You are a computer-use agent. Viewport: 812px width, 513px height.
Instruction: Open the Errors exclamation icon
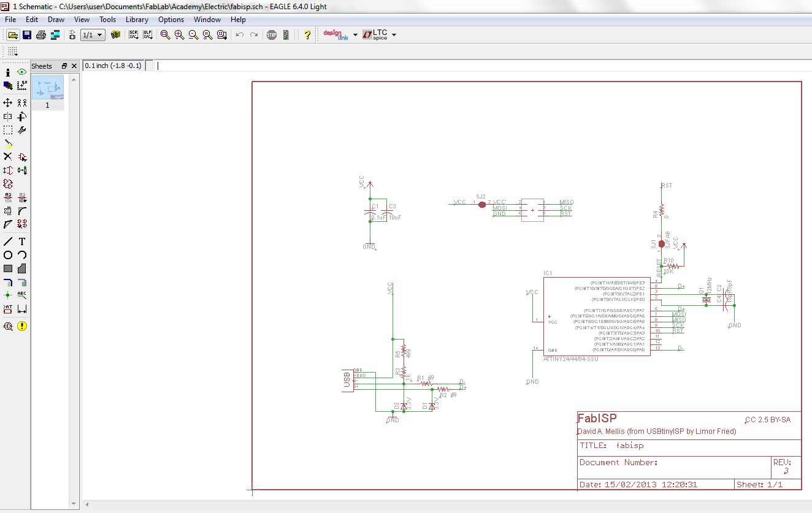click(22, 326)
